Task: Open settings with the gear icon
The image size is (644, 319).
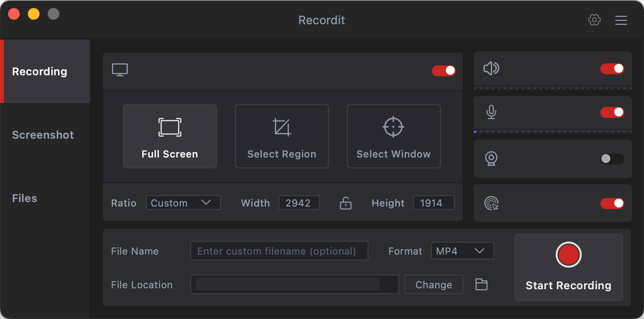Action: tap(594, 20)
